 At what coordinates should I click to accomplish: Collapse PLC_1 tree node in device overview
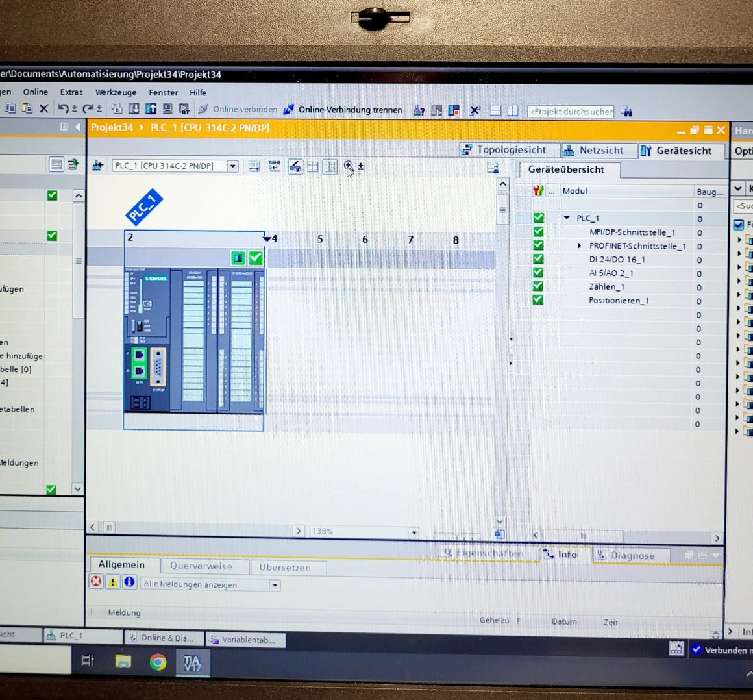click(567, 218)
